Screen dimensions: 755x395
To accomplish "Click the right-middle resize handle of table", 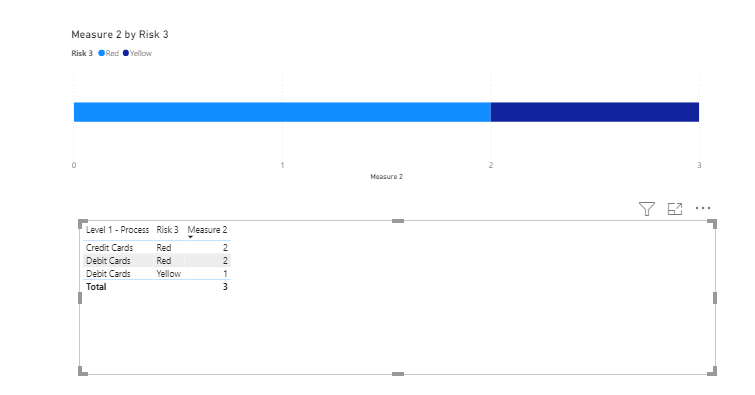I will 715,298.
